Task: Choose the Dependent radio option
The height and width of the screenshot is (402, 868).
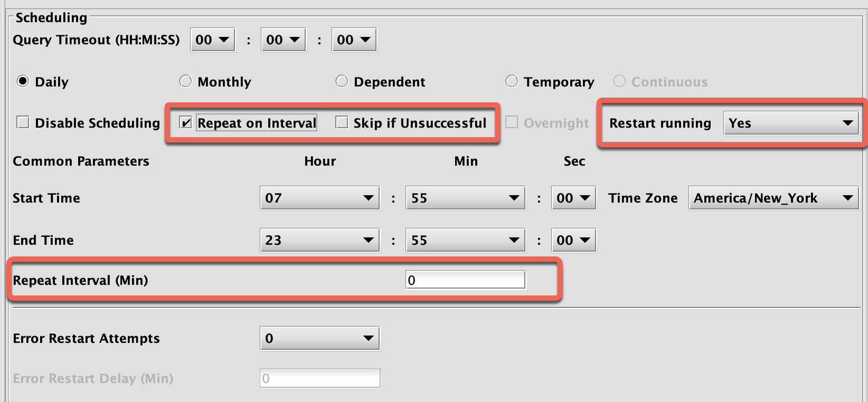Action: click(x=342, y=81)
